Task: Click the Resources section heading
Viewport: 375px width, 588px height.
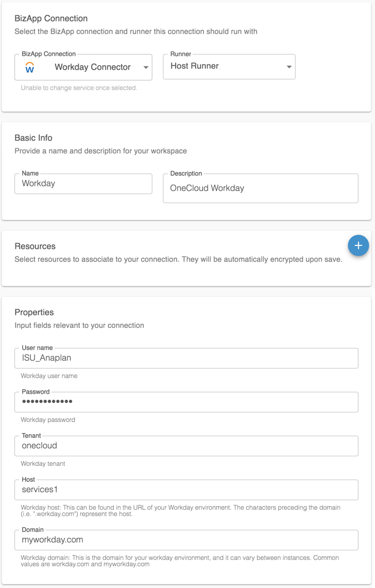Action: point(35,246)
